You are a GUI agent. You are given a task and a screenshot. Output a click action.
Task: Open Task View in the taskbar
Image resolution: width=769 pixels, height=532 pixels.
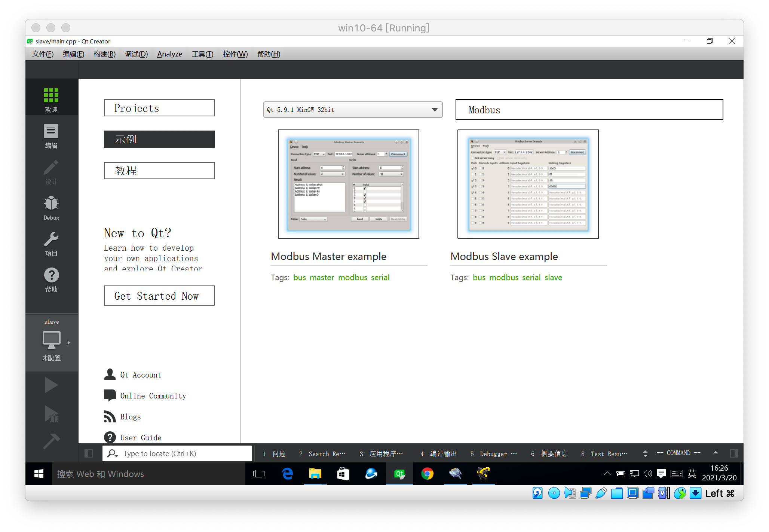click(259, 474)
